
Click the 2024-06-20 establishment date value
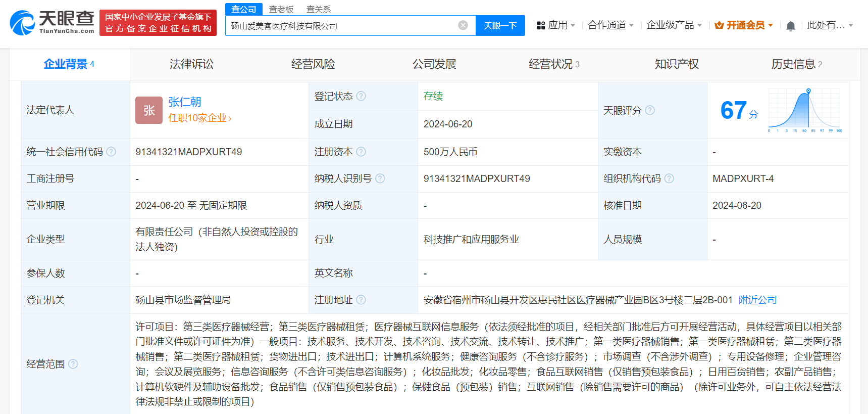448,124
